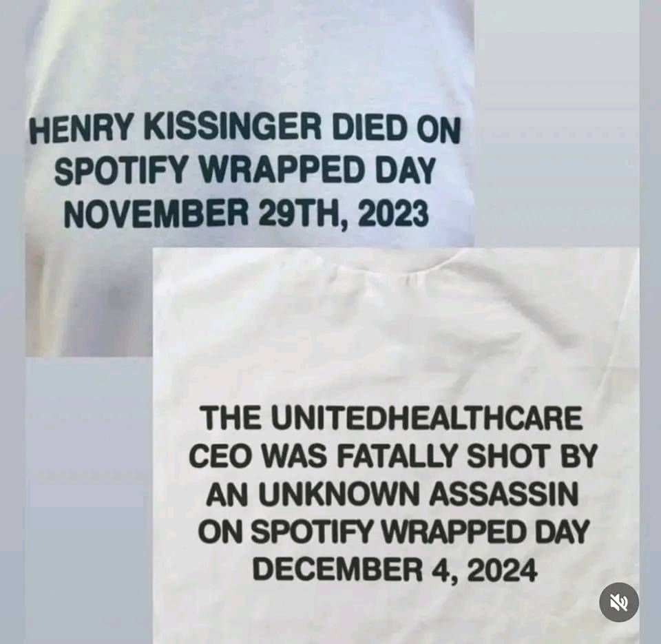Select the word "UNITEDHEALTHCARE"
The height and width of the screenshot is (644, 661).
coord(427,419)
